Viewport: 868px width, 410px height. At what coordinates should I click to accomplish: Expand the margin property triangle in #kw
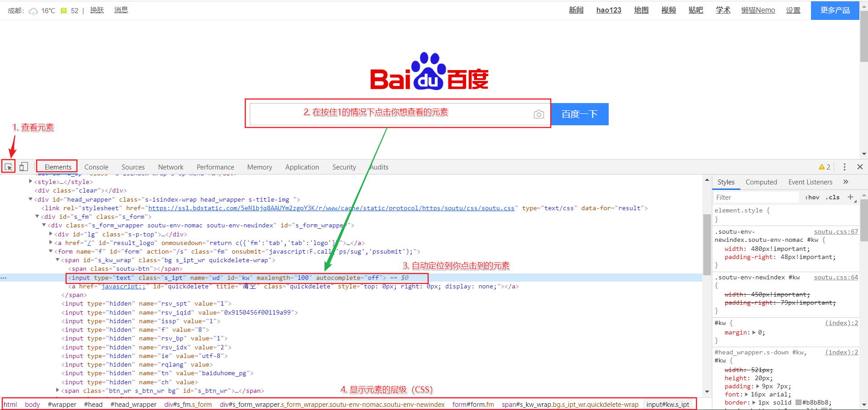pos(754,332)
